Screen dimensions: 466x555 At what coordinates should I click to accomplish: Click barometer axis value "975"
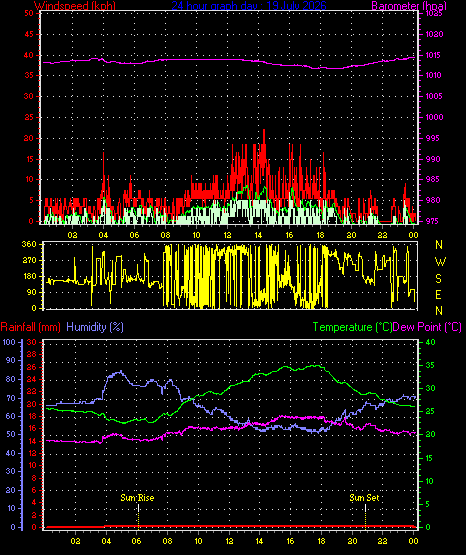pyautogui.click(x=433, y=221)
